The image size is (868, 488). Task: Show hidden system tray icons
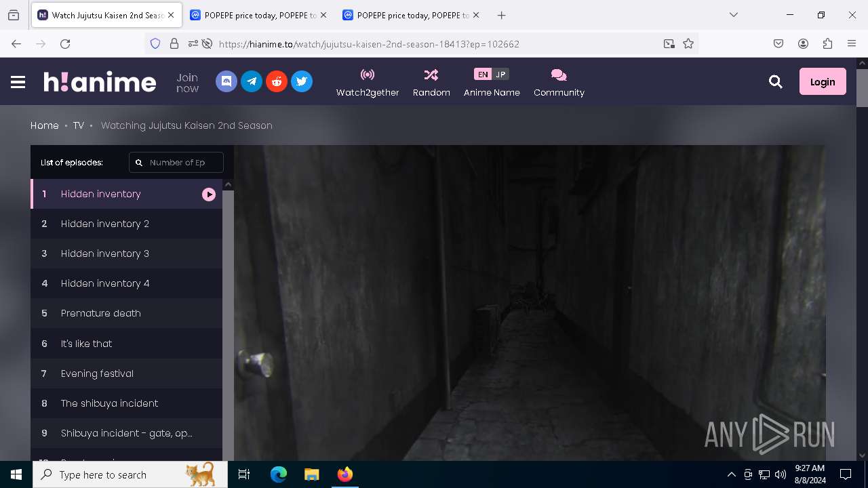pos(731,474)
